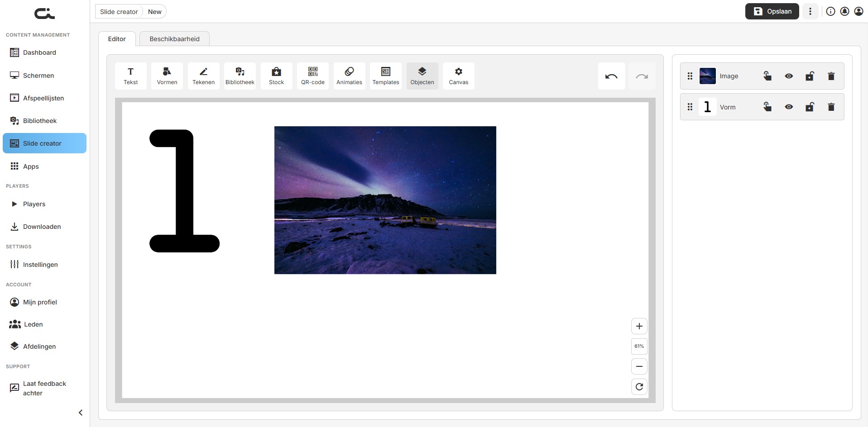Undo the last action

point(611,76)
